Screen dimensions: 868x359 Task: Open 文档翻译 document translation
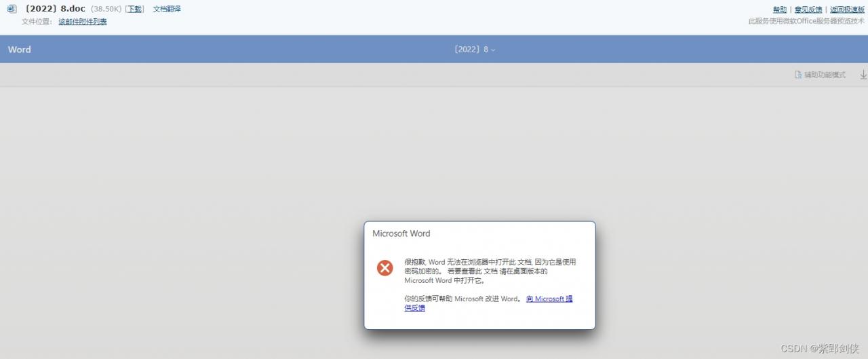click(167, 9)
